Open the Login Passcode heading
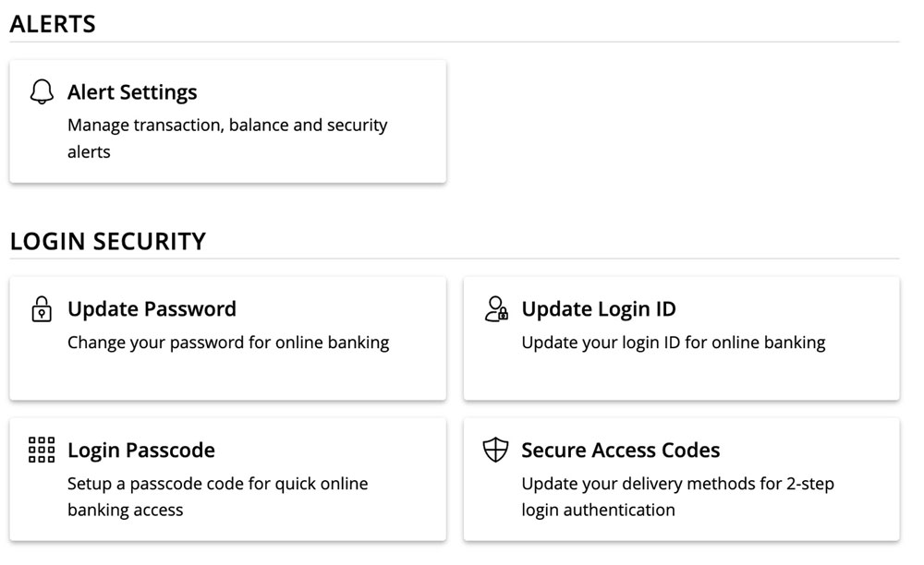Viewport: 924px width, 565px height. pos(141,451)
